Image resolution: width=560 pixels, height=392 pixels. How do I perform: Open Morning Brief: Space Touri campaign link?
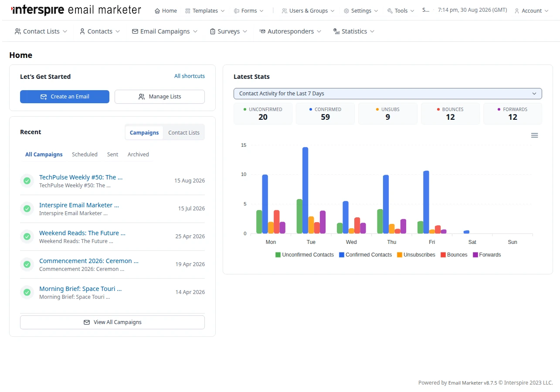[80, 289]
